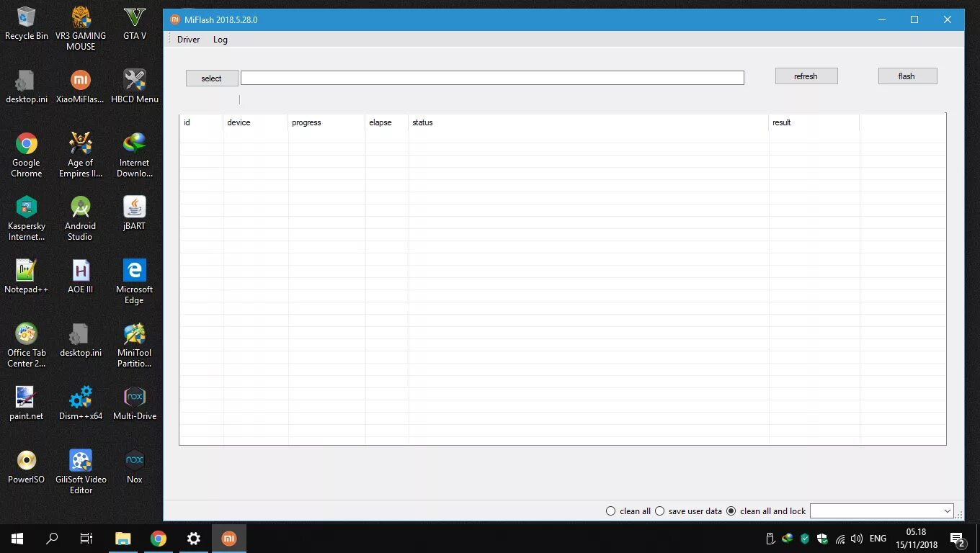980x553 pixels.
Task: Click the flash button
Action: [907, 76]
